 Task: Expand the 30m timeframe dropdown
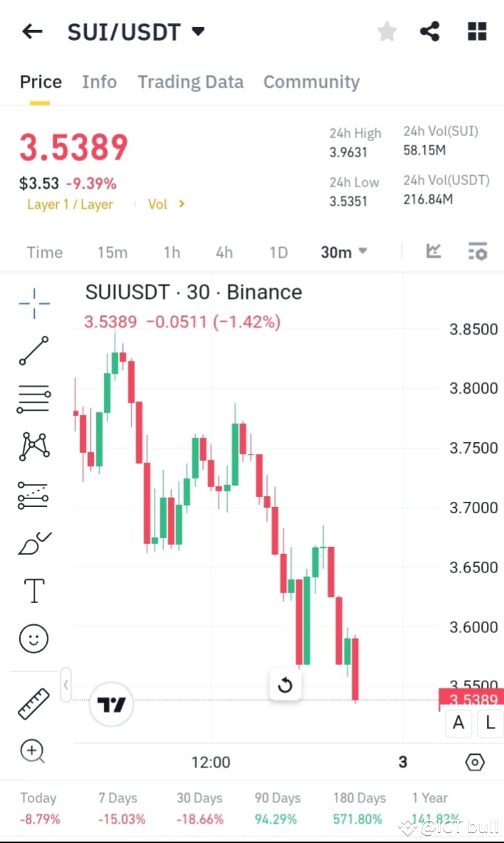(x=344, y=251)
